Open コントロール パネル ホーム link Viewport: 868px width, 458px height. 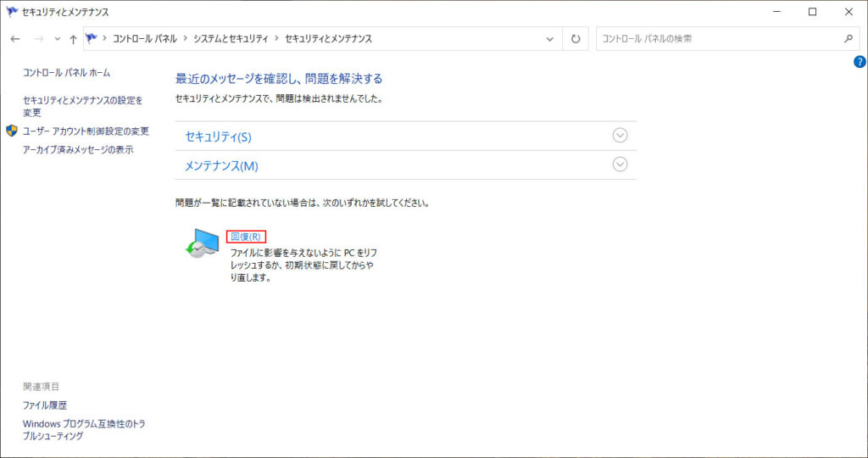66,73
